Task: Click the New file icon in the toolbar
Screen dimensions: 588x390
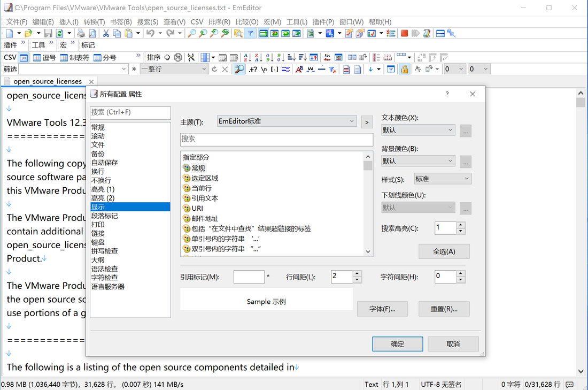Action: coord(10,33)
